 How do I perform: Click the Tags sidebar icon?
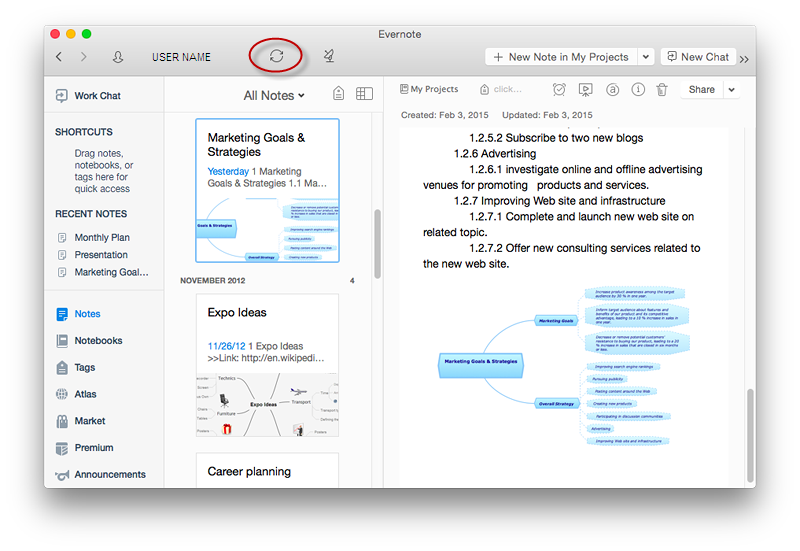tap(62, 367)
